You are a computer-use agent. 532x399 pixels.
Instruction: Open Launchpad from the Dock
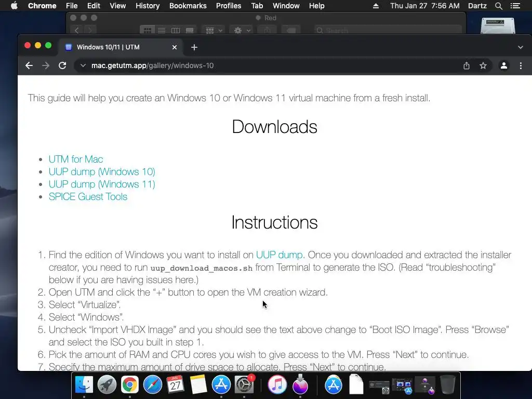click(x=107, y=385)
